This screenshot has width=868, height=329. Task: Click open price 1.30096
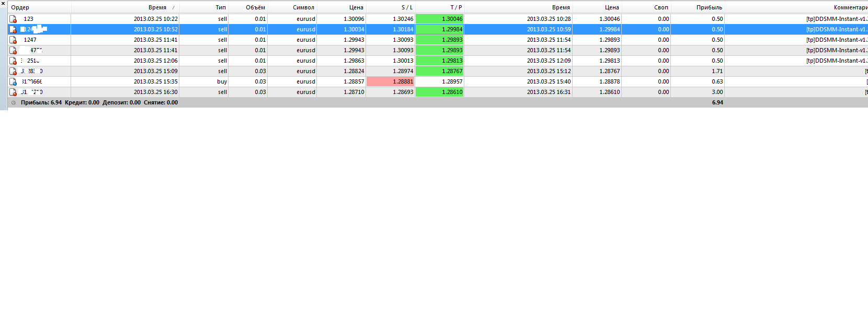(354, 19)
